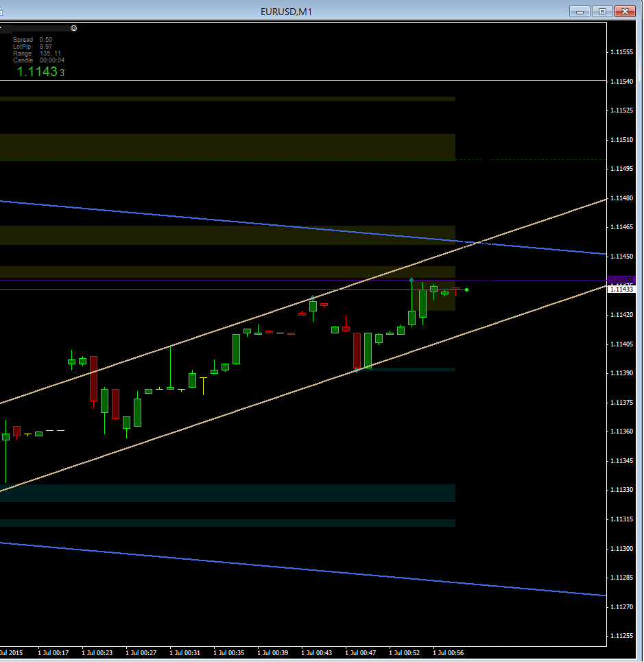Viewport: 644px width, 662px height.
Task: Maximize the EURUSD,M1 chart window
Action: coord(602,12)
